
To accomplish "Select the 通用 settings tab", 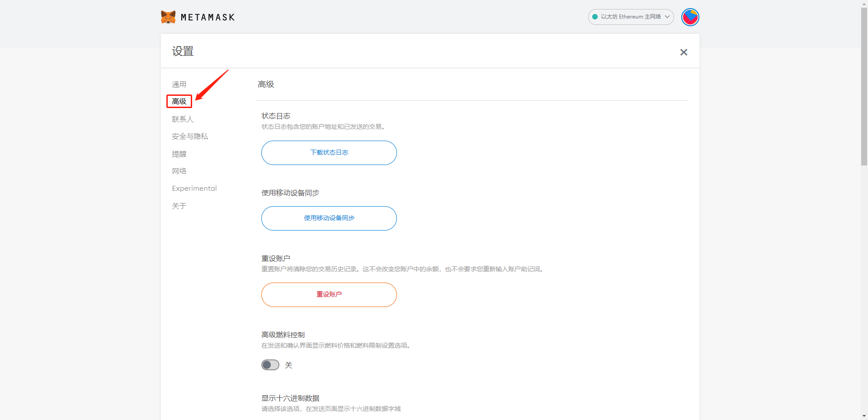I will [179, 85].
